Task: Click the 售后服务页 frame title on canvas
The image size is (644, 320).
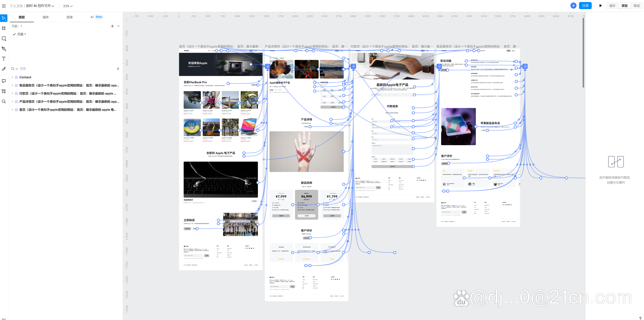Action: point(478,47)
